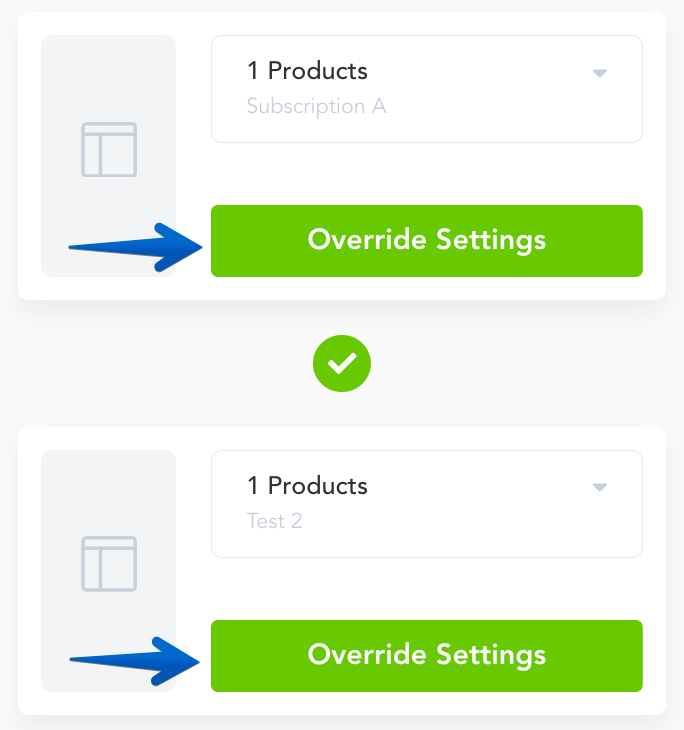
Task: Open the Test 2 products dropdown box
Action: pyautogui.click(x=427, y=504)
